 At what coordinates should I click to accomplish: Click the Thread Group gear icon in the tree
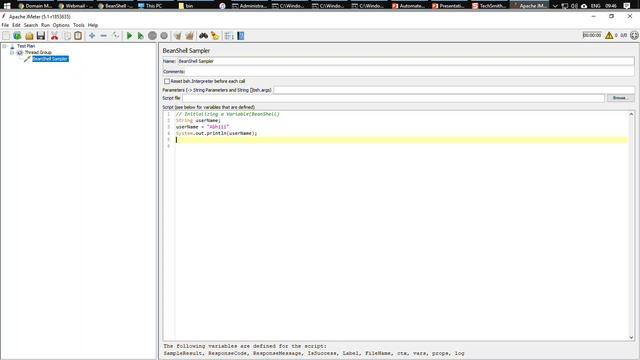click(x=20, y=53)
